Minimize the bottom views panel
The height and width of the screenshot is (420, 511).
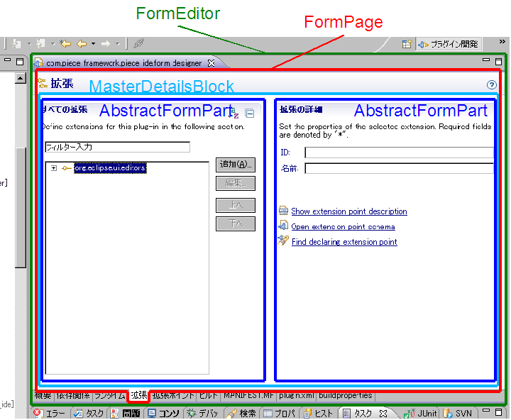[486, 411]
